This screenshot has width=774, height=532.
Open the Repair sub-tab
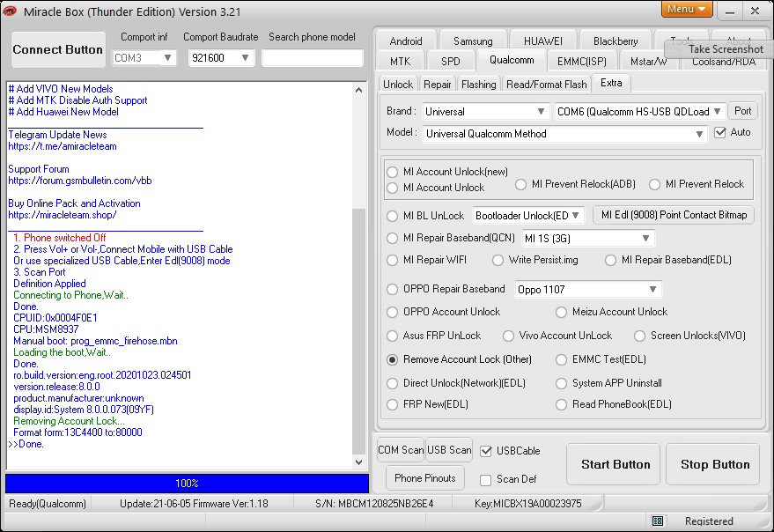point(438,85)
